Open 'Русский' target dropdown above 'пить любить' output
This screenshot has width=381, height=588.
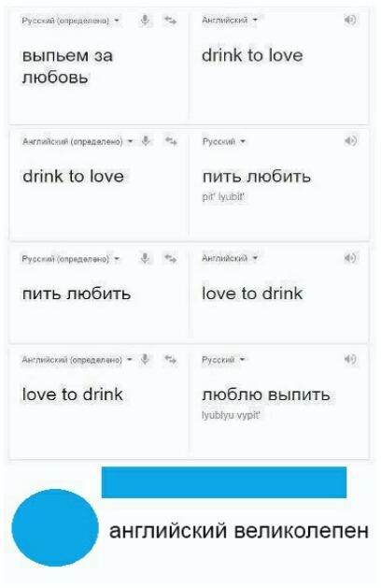click(224, 141)
